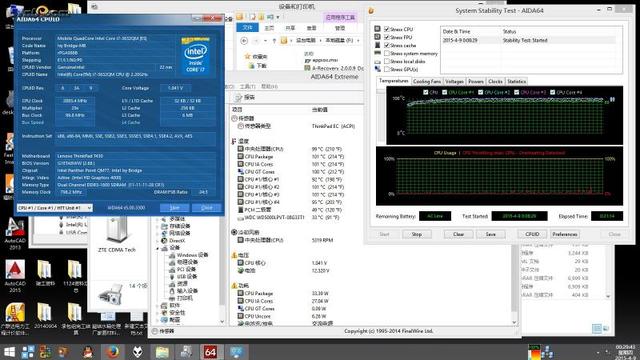
Task: Enable the Stress GPU(s) checkbox
Action: (387, 69)
